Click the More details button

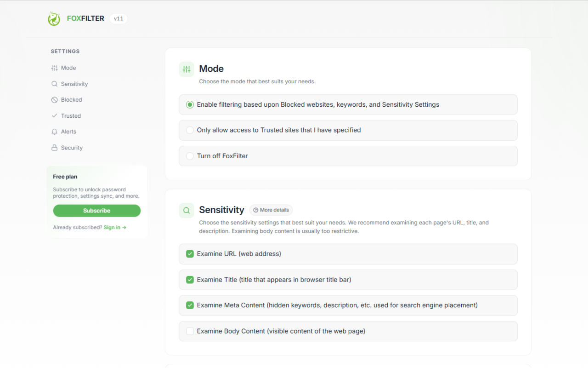point(271,210)
